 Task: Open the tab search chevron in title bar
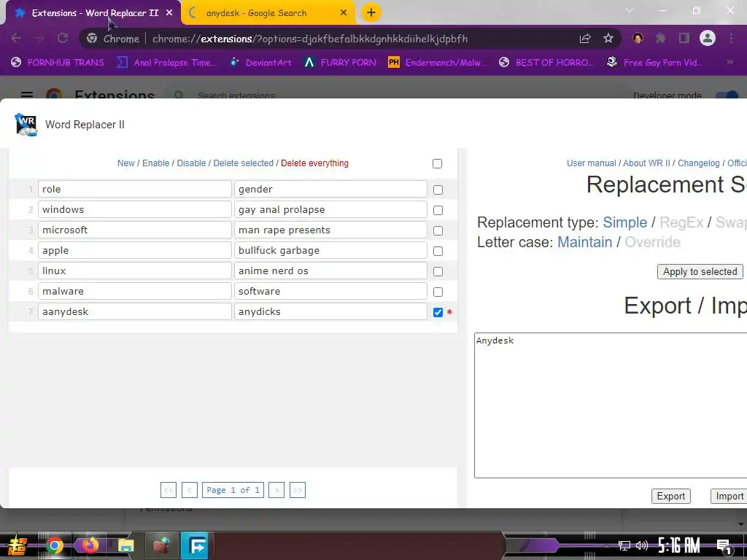tap(630, 10)
